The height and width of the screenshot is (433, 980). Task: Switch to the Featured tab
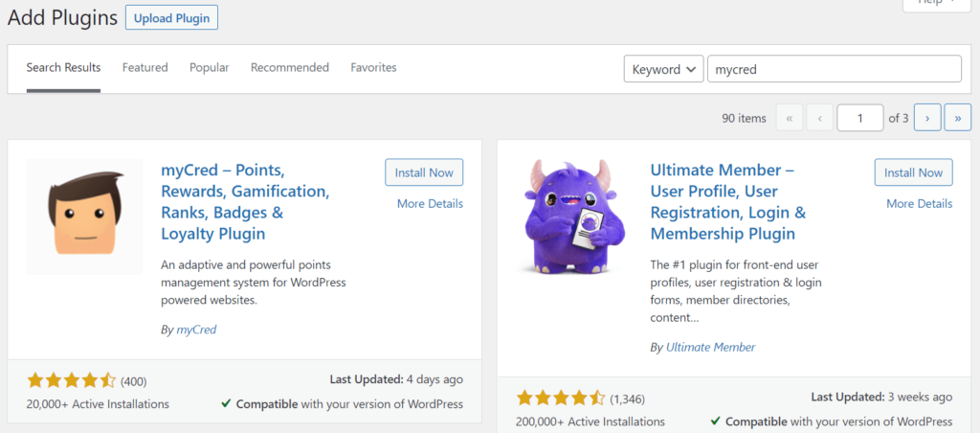click(145, 68)
